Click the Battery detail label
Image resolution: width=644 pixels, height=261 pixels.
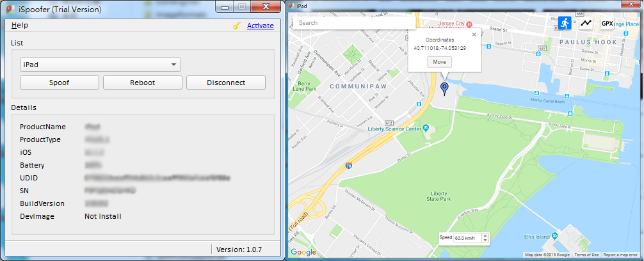pos(32,165)
